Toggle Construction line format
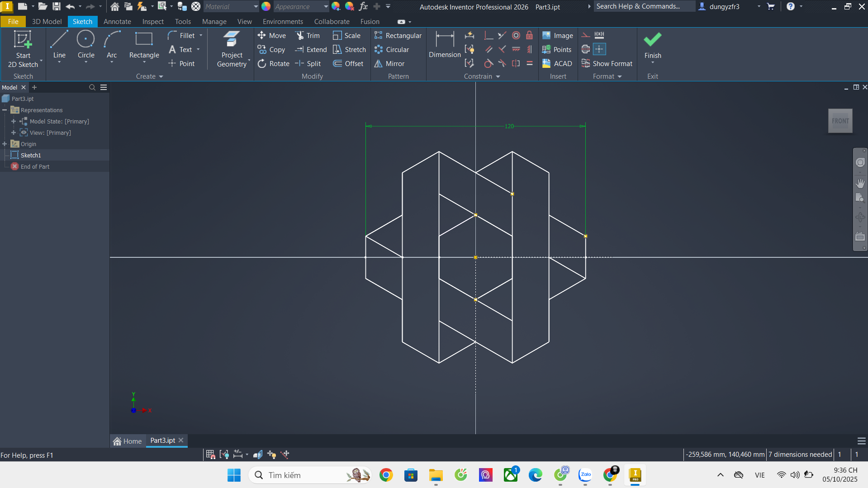The image size is (868, 488). (586, 35)
